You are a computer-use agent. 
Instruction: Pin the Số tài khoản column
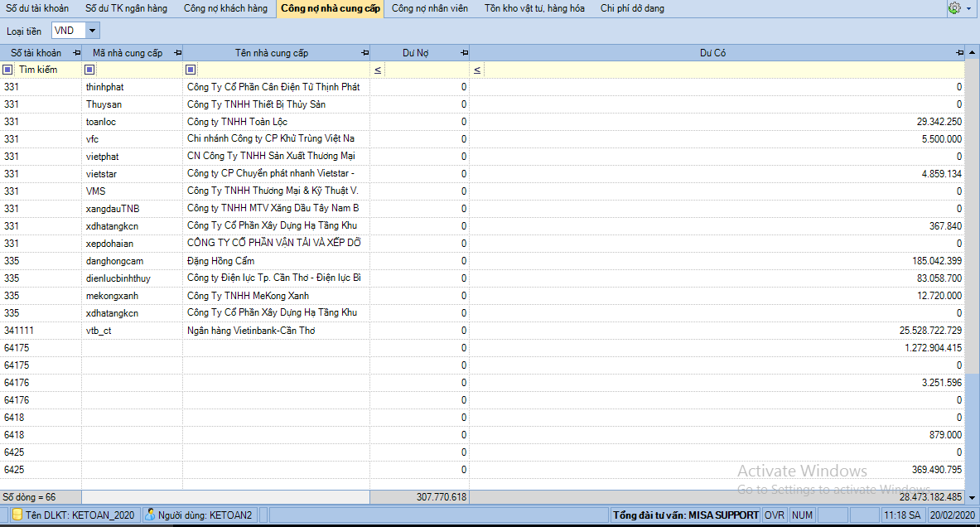pos(76,53)
